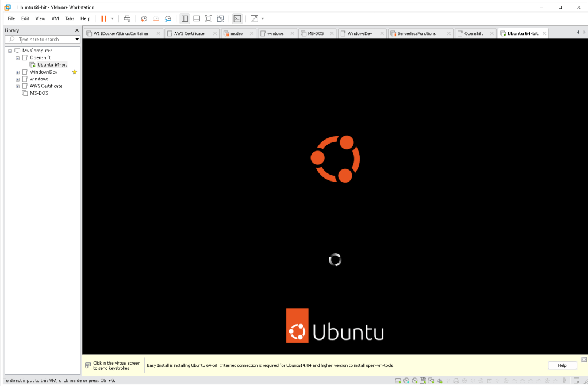The width and height of the screenshot is (588, 386).
Task: Click the printer status icon
Action: (x=456, y=381)
